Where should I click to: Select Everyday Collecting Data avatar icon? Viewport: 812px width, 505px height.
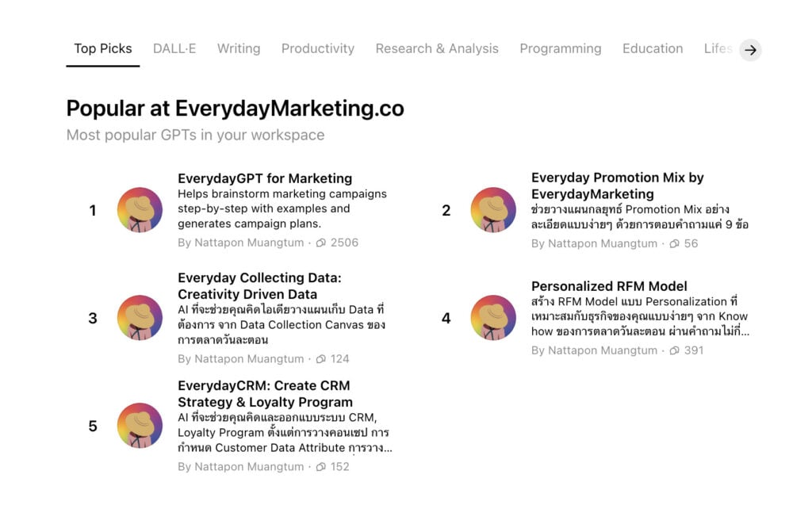point(140,317)
